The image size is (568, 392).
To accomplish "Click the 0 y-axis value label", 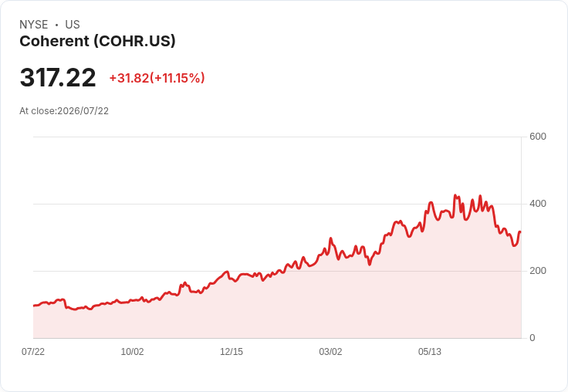I will pos(532,338).
